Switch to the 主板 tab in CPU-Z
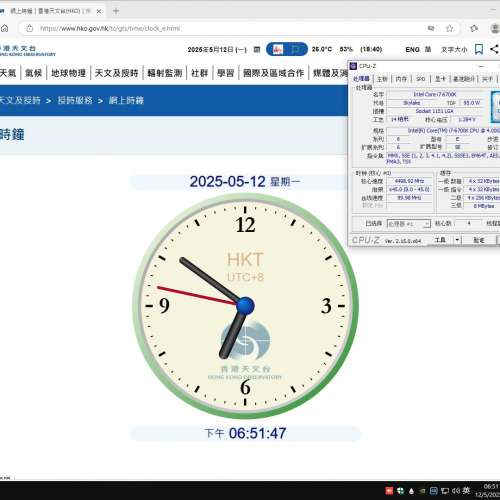 382,79
